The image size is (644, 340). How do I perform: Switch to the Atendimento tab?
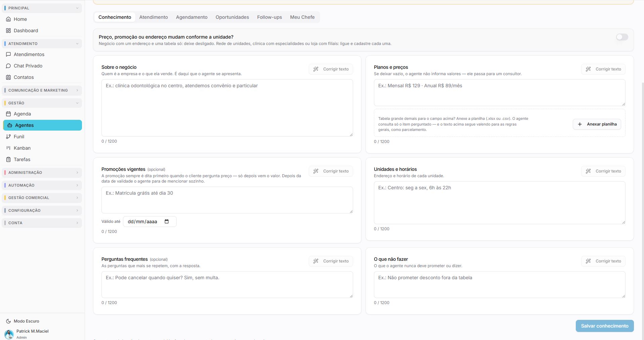154,17
